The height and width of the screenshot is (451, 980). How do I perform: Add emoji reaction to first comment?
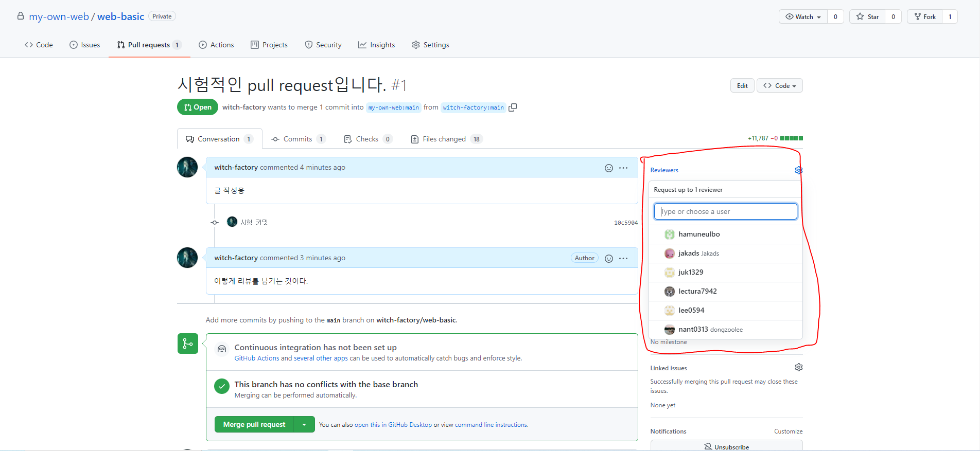click(608, 168)
